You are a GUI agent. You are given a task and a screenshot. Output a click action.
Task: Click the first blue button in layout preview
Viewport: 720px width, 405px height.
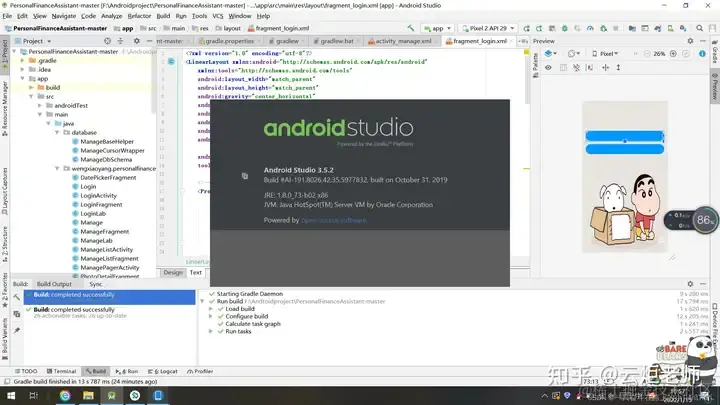click(x=624, y=136)
